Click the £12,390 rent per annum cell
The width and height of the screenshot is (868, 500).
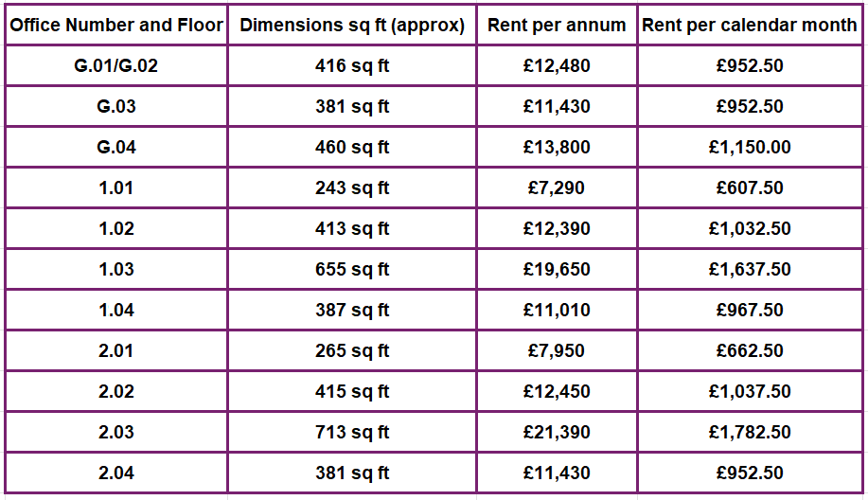pos(557,229)
